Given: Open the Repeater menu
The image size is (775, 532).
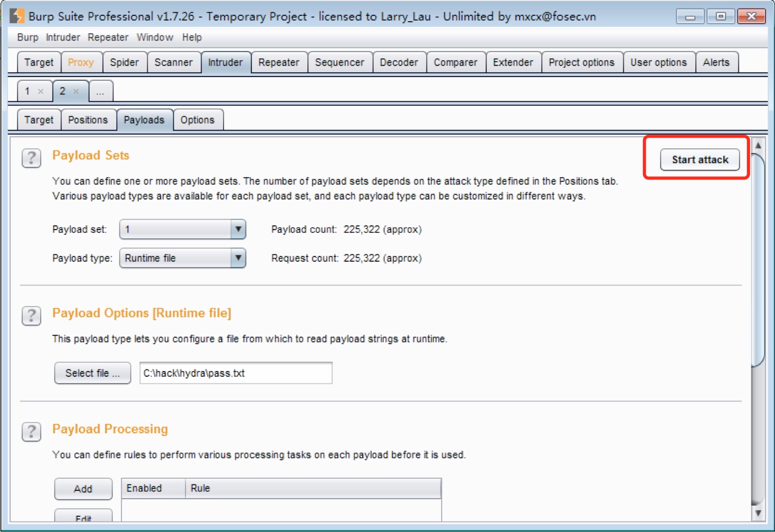Looking at the screenshot, I should pyautogui.click(x=108, y=37).
